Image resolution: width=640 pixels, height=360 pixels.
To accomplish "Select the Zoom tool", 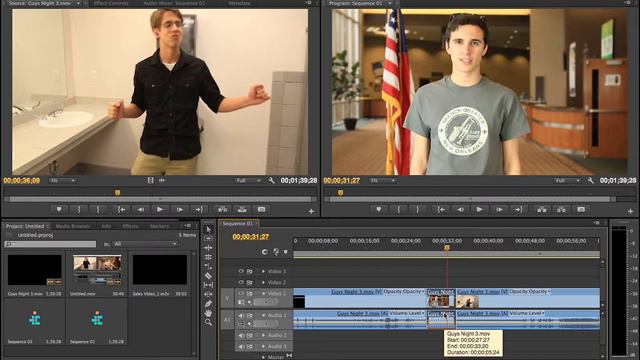I will click(208, 322).
